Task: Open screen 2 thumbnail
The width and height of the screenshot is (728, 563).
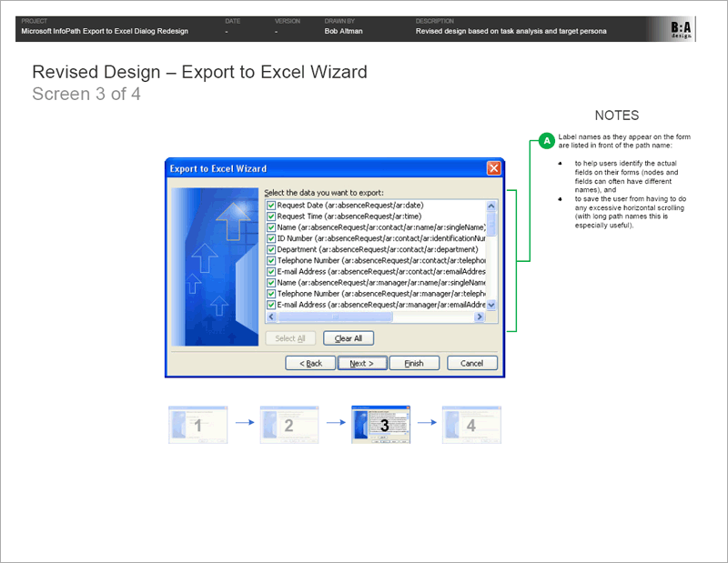Action: [289, 425]
